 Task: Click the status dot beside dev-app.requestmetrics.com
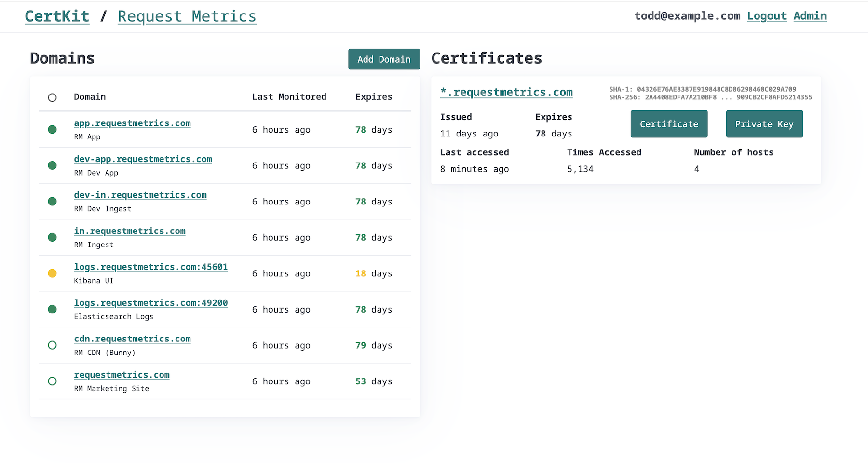[x=53, y=165]
